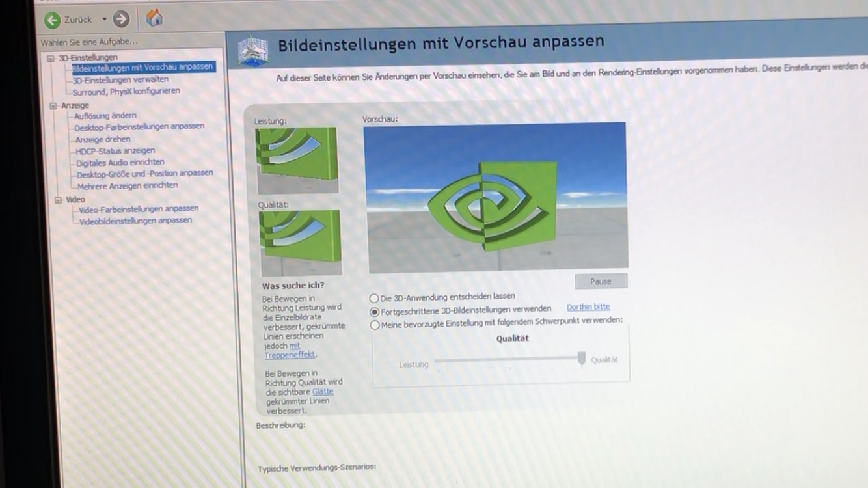Open 3D-Einstellungen verwalten
868x488 pixels.
[x=120, y=79]
